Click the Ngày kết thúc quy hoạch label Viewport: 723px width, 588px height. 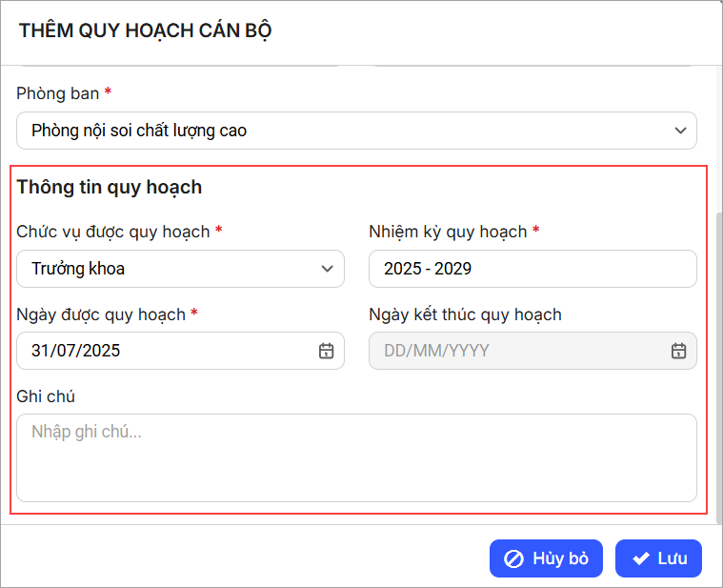(x=465, y=314)
